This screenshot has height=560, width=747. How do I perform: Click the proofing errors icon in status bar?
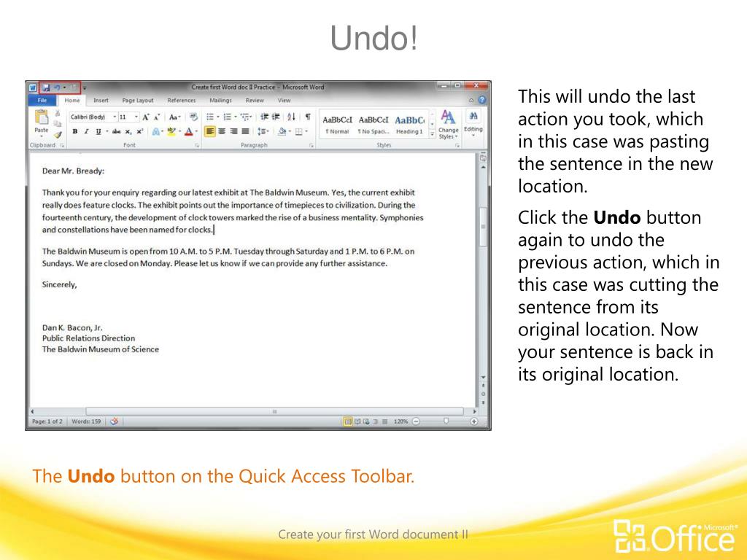[114, 421]
